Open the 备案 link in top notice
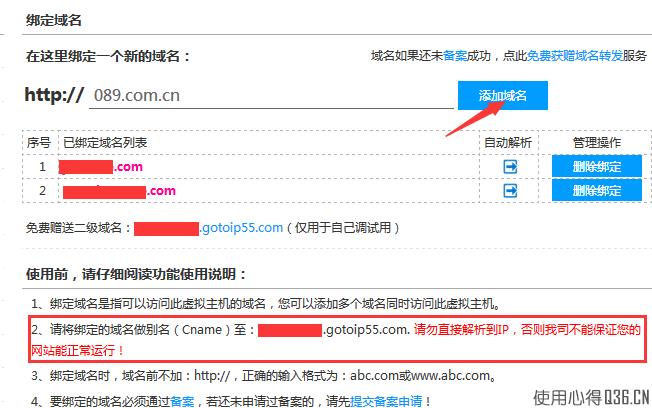 tap(455, 55)
